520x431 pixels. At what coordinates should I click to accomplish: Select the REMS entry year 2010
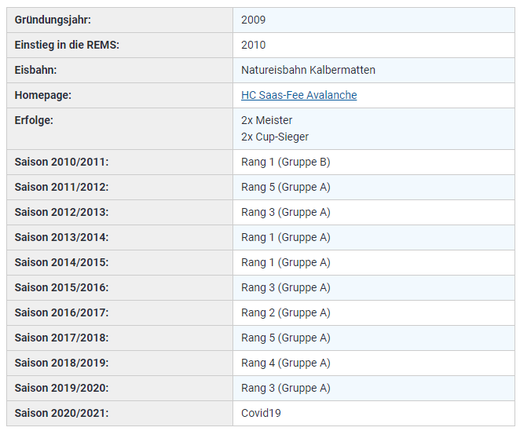click(x=253, y=45)
